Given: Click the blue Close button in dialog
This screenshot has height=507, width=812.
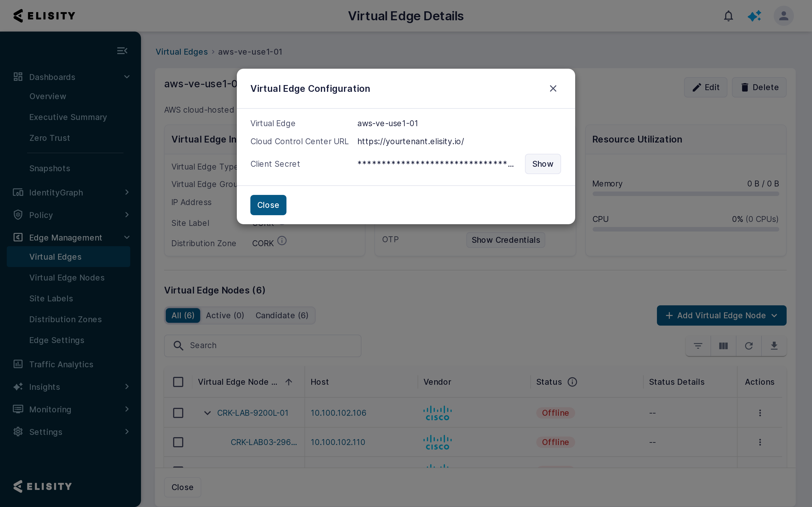Looking at the screenshot, I should (x=268, y=205).
